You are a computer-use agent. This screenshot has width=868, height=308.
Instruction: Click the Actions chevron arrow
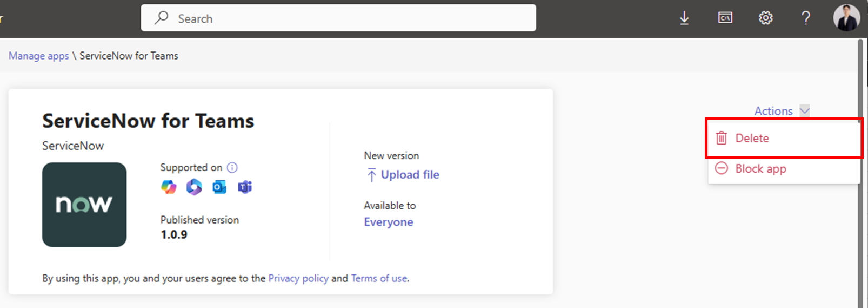(x=805, y=110)
